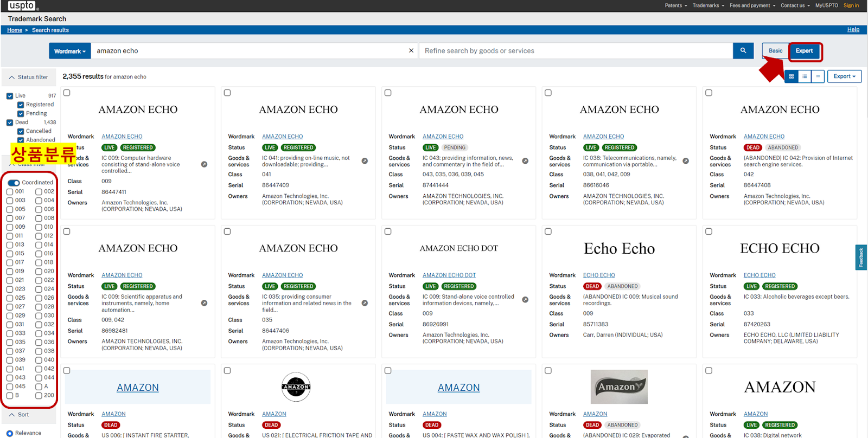Open the Trademarks menu
This screenshot has width=868, height=438.
click(708, 5)
